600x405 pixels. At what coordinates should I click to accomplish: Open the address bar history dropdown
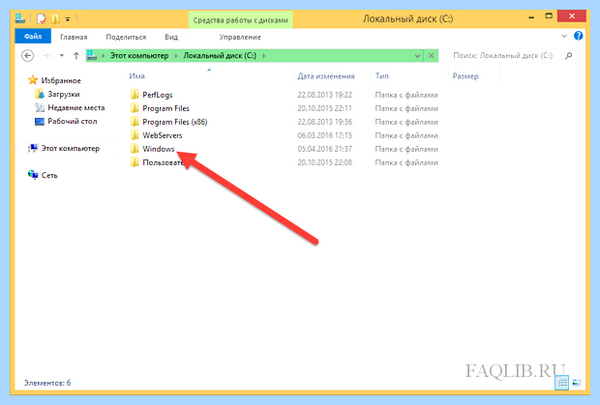pyautogui.click(x=417, y=56)
